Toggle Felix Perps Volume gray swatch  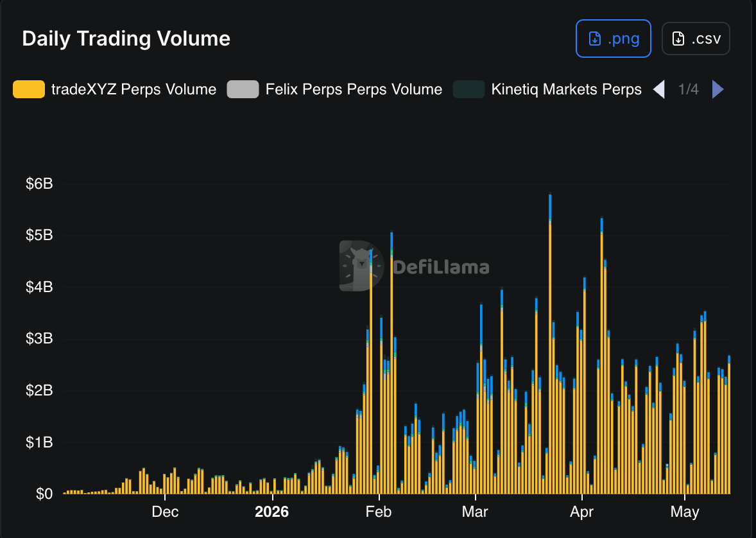(x=243, y=89)
